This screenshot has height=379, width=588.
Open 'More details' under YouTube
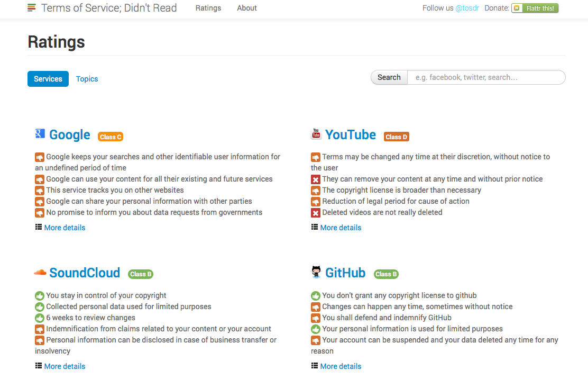coord(341,228)
